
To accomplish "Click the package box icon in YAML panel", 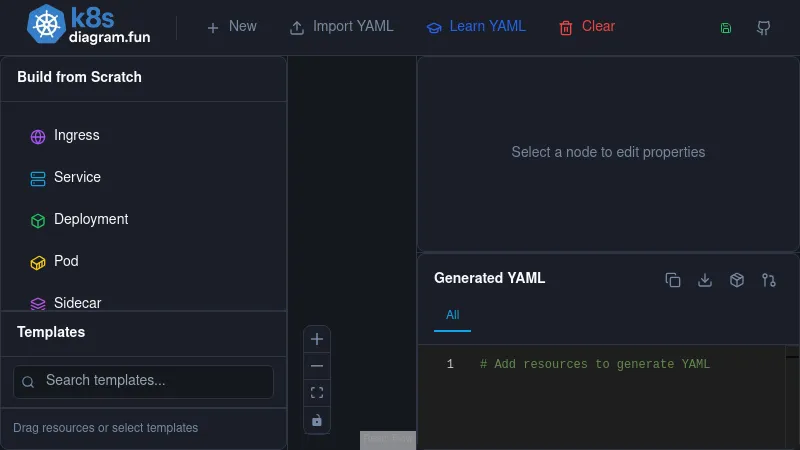I will pyautogui.click(x=737, y=280).
